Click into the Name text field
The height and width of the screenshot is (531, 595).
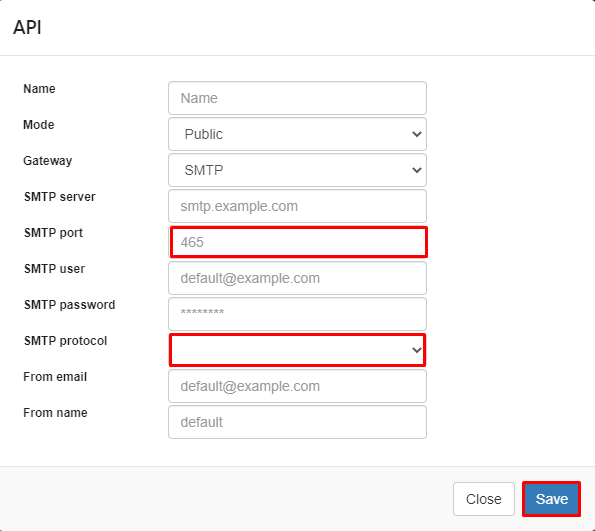[x=297, y=98]
